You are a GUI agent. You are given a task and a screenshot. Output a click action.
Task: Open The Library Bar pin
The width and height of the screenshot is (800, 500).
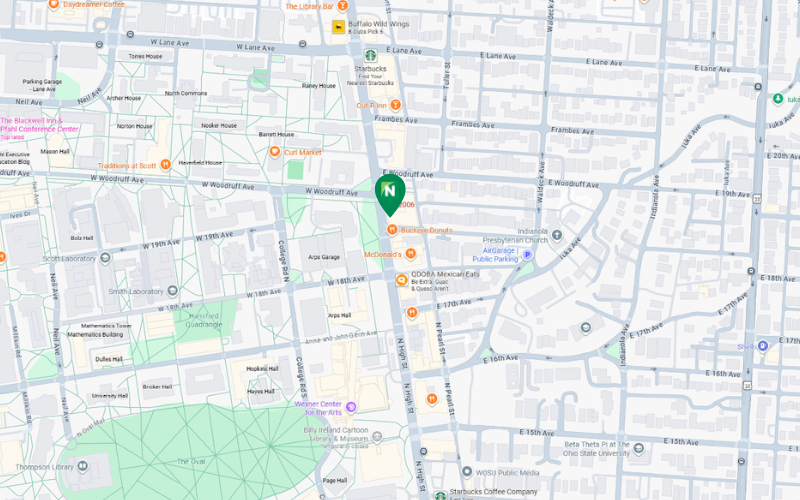point(343,6)
